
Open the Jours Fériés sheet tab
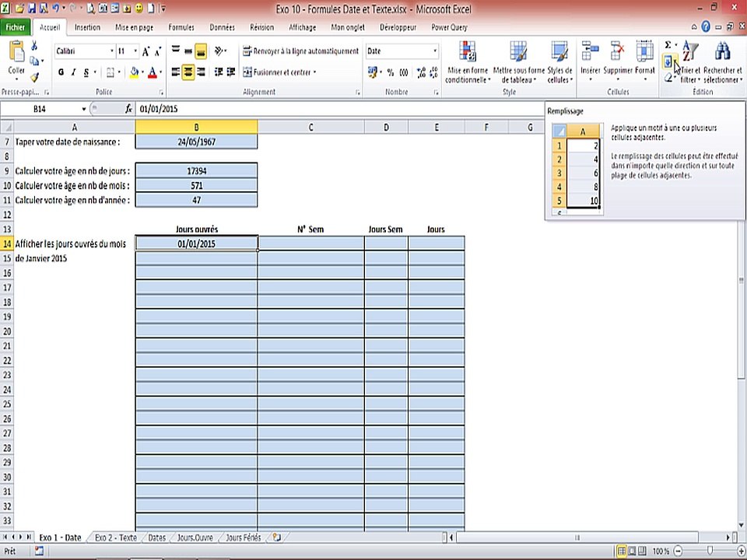244,537
